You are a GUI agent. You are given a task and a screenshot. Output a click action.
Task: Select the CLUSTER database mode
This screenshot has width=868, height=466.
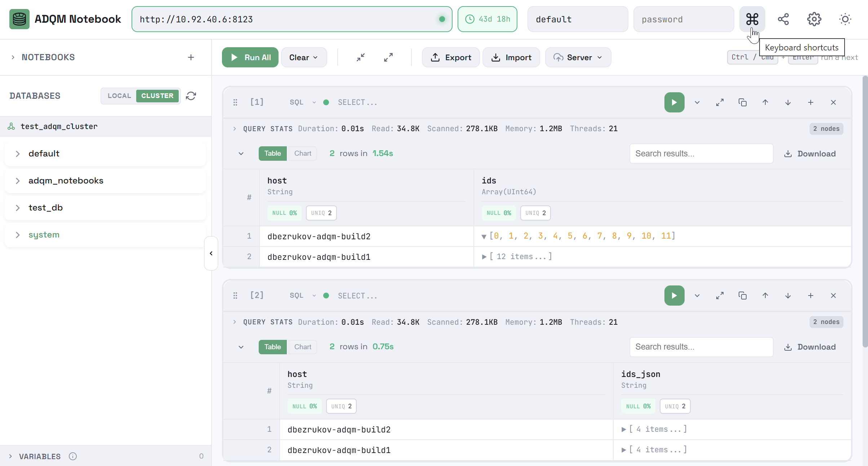pyautogui.click(x=157, y=96)
